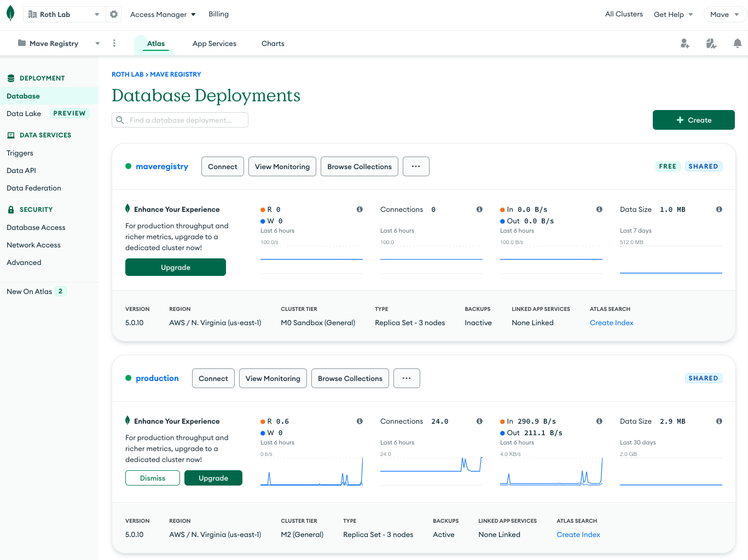Click the production Connections chart

coord(431,471)
